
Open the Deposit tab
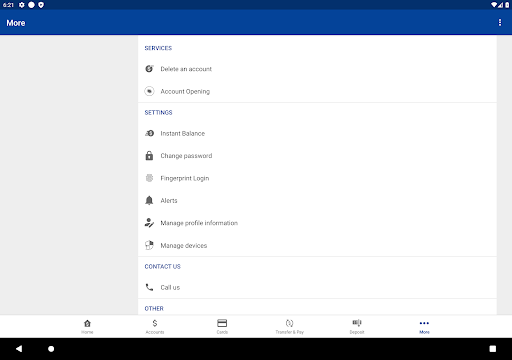pos(357,326)
